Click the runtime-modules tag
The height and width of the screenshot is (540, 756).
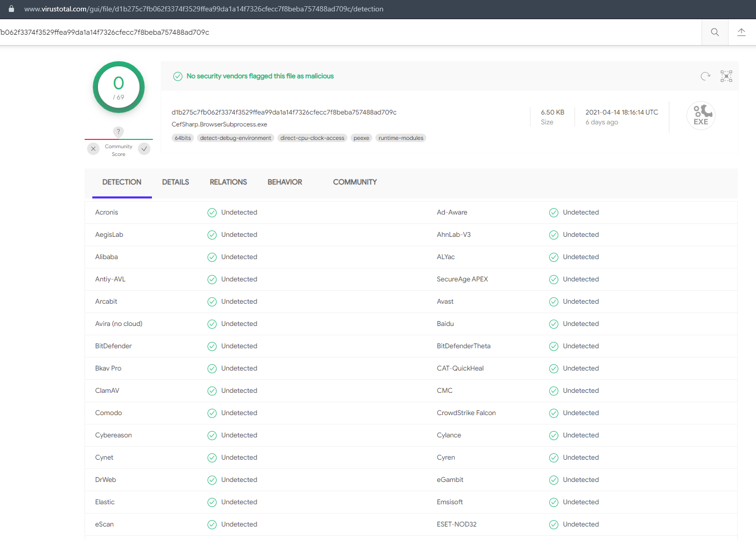coord(401,138)
